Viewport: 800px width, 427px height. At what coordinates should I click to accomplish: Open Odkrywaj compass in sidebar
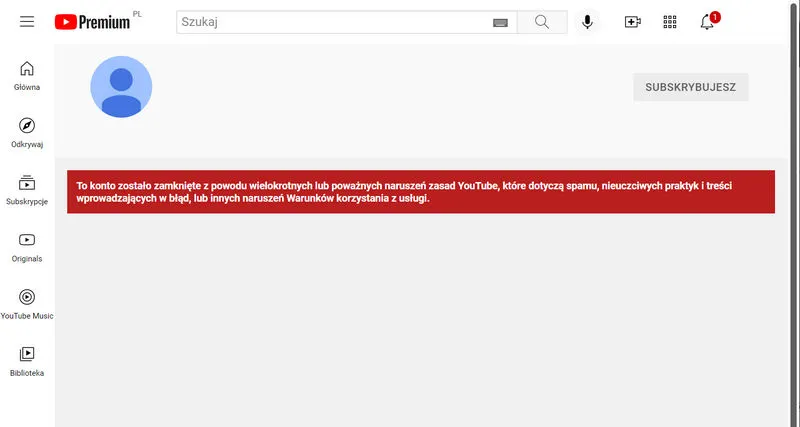pos(27,133)
